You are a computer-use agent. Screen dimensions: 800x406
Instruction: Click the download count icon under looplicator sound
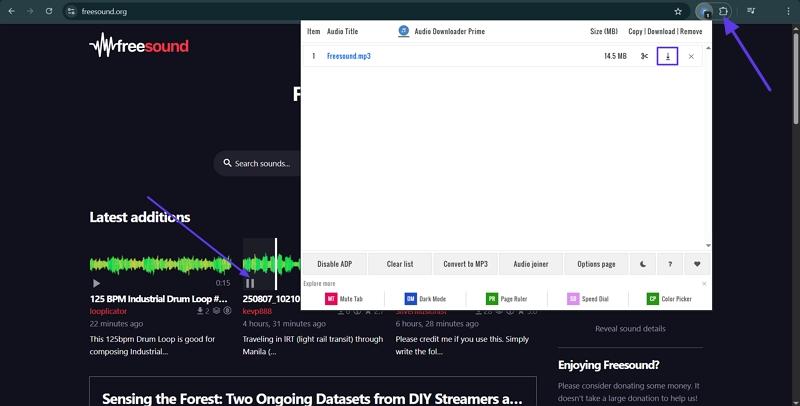click(x=200, y=311)
